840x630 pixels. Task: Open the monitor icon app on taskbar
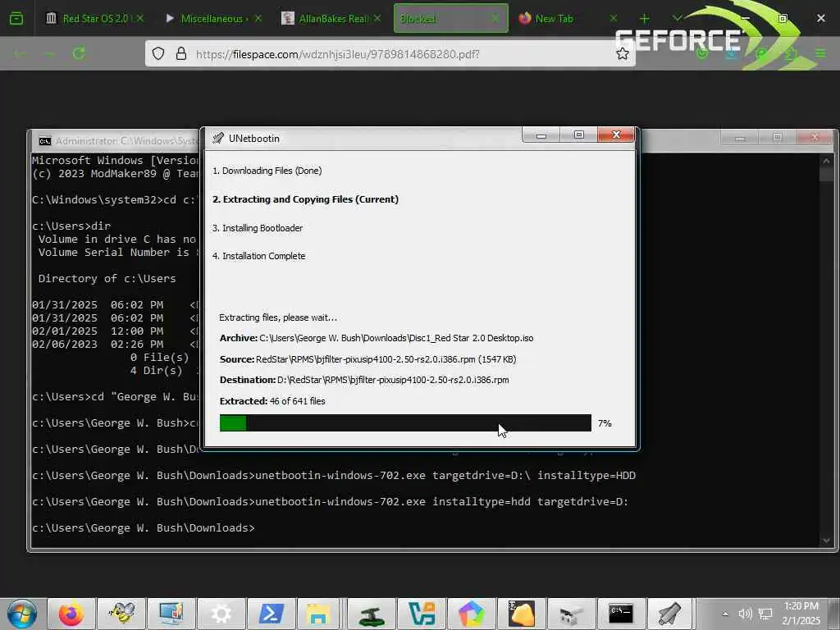(171, 614)
